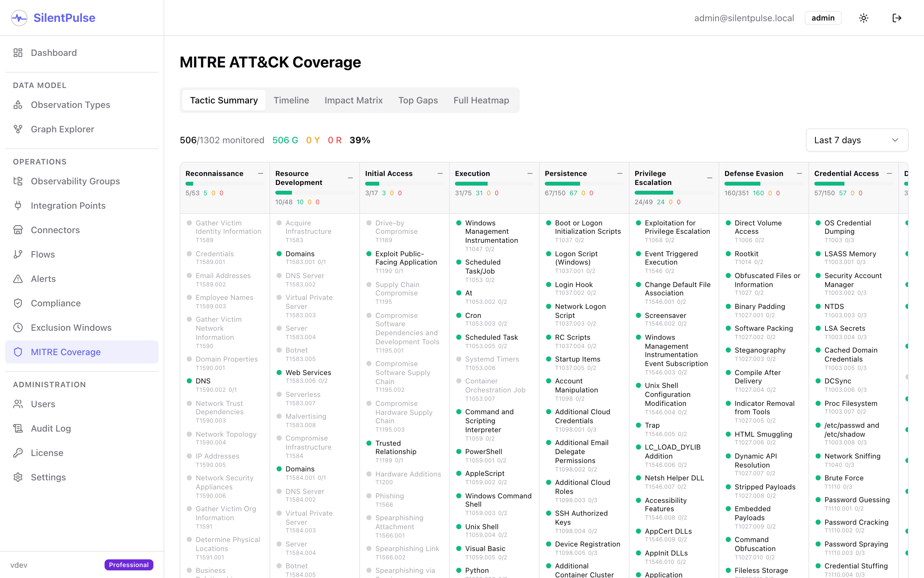Click the Reconnaissance coverage progress bar

pyautogui.click(x=225, y=184)
